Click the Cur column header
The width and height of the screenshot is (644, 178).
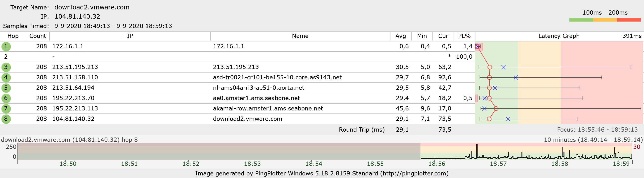(443, 36)
